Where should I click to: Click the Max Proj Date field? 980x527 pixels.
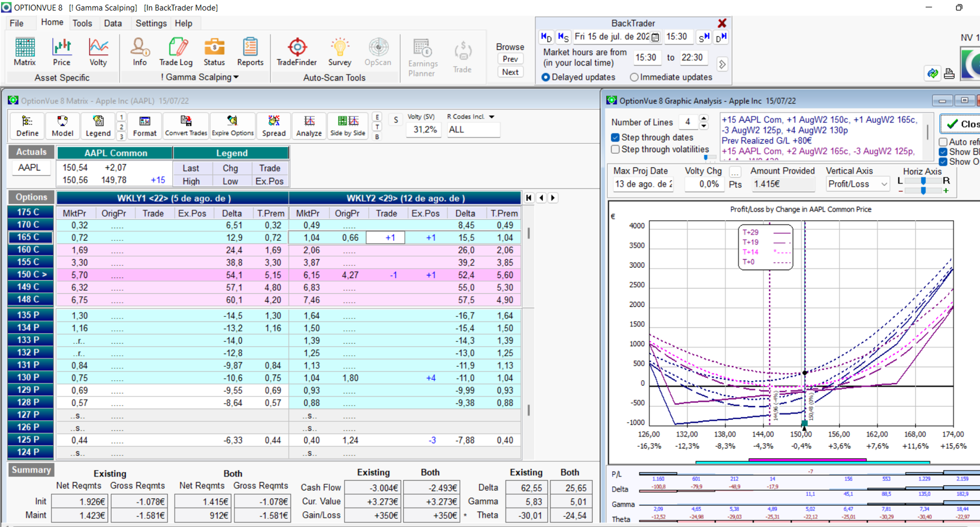click(644, 184)
